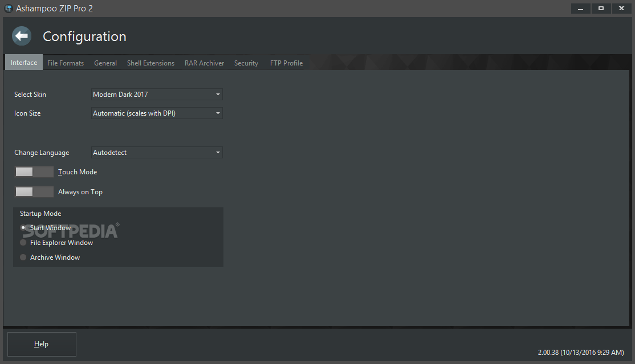Expand the Icon Size dropdown

pos(157,113)
